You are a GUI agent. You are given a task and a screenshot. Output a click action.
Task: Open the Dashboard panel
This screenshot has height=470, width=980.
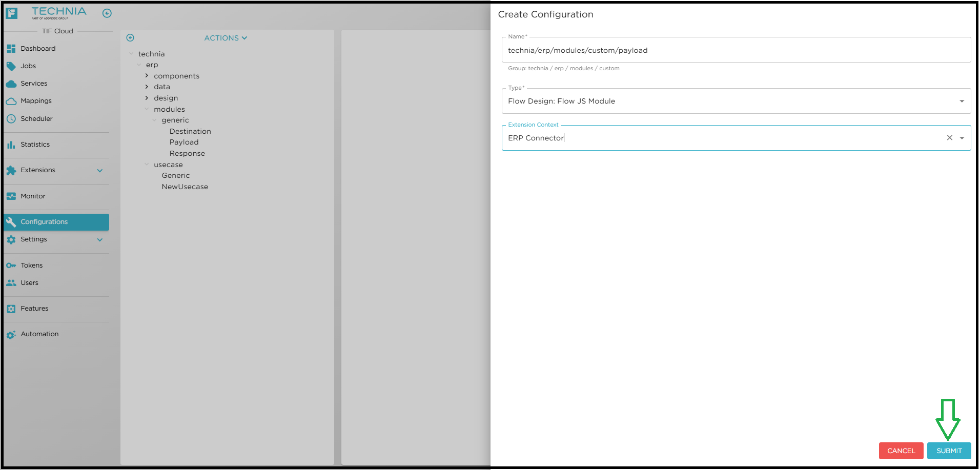click(11, 48)
